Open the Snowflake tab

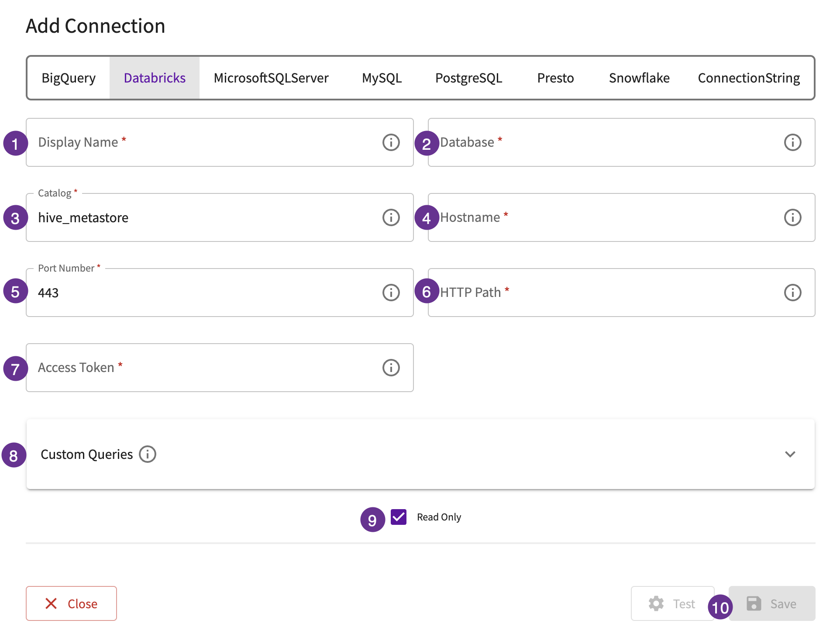point(639,78)
